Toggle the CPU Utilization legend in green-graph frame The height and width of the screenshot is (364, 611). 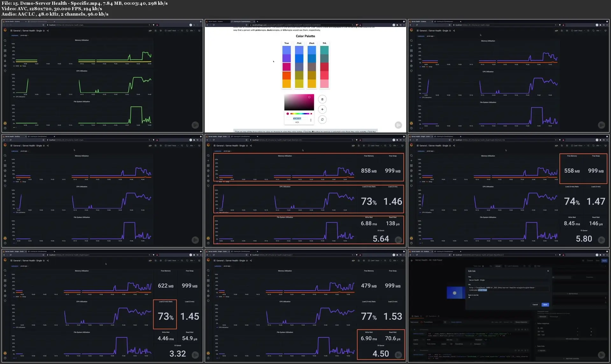point(19,96)
